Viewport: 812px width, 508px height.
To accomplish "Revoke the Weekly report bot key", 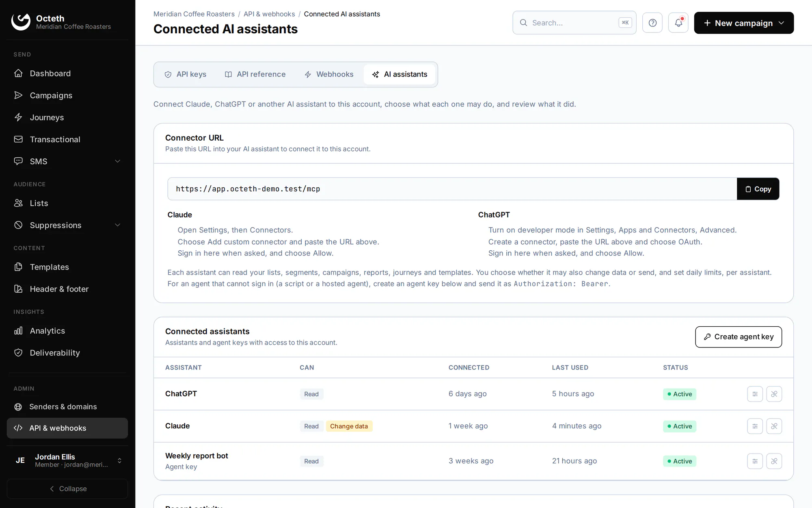I will pos(774,461).
